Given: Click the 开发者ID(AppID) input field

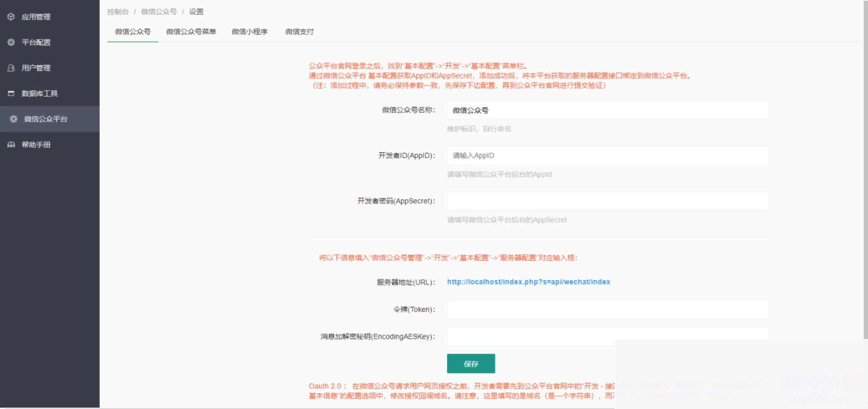Looking at the screenshot, I should pos(607,155).
